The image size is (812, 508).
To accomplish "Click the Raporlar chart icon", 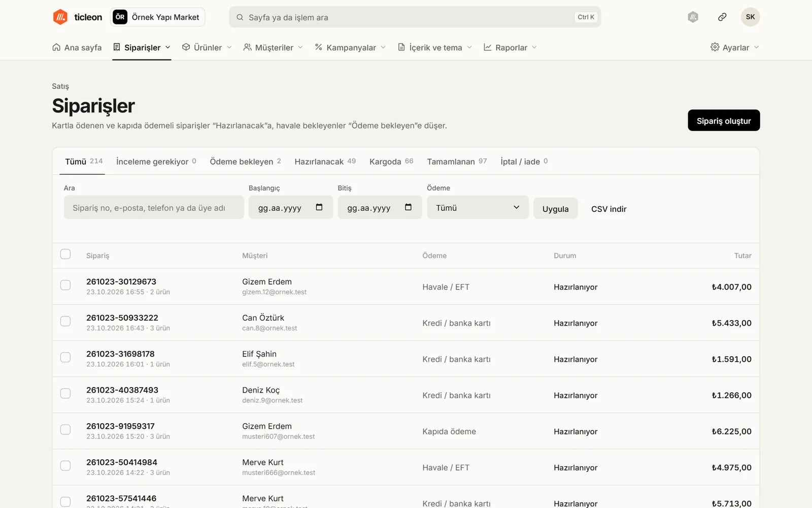I will tap(488, 47).
